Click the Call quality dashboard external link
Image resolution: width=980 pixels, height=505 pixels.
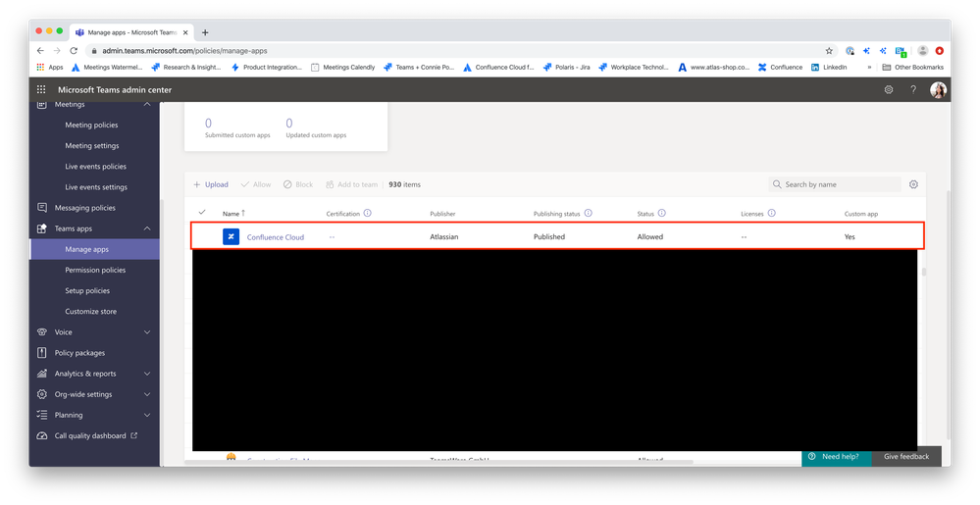point(133,435)
